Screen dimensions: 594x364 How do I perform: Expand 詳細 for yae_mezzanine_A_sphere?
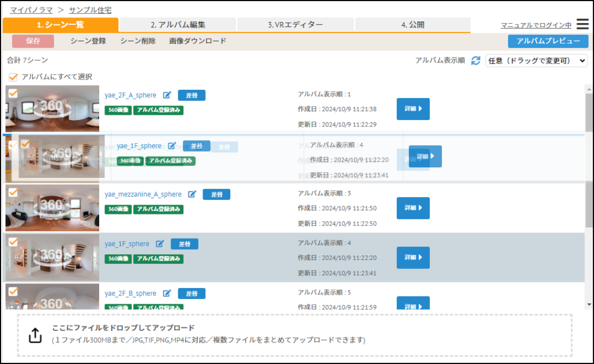413,208
